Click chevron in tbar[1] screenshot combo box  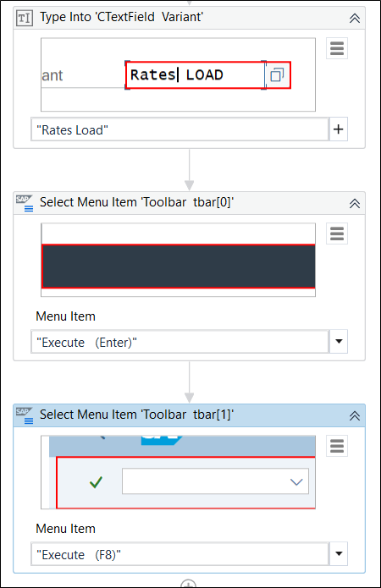tap(296, 481)
